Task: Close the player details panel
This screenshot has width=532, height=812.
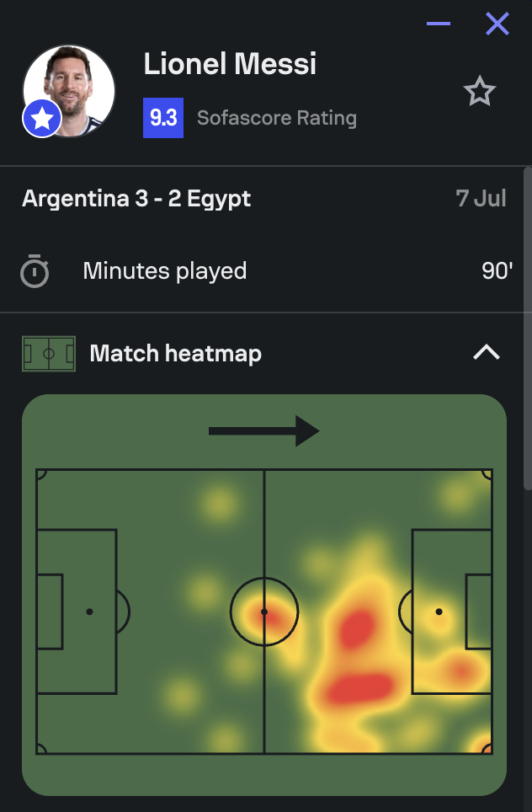Action: pos(497,24)
